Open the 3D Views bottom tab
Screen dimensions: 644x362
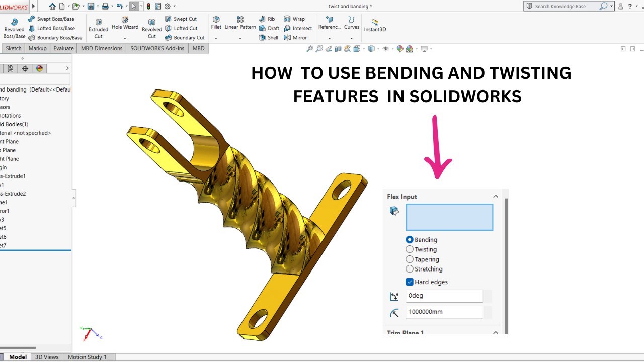click(47, 357)
